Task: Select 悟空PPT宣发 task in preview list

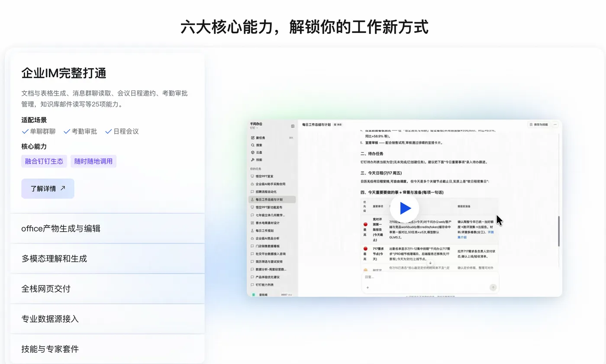Action: point(272,176)
